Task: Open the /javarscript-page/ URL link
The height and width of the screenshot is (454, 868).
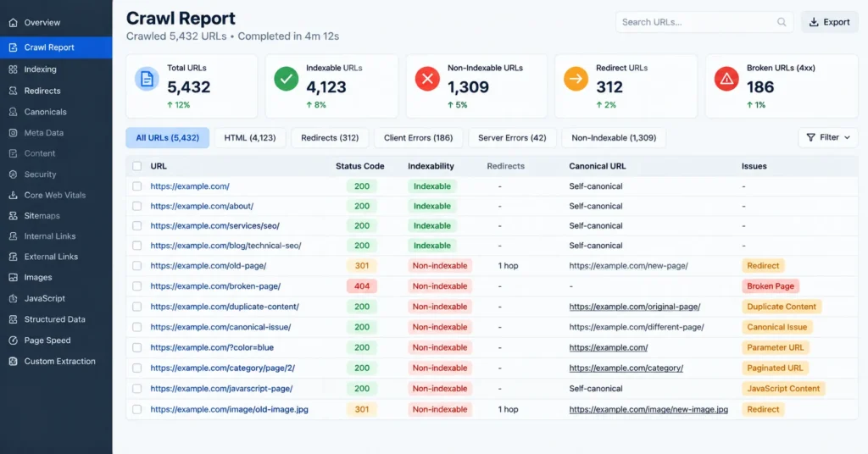Action: click(x=221, y=389)
